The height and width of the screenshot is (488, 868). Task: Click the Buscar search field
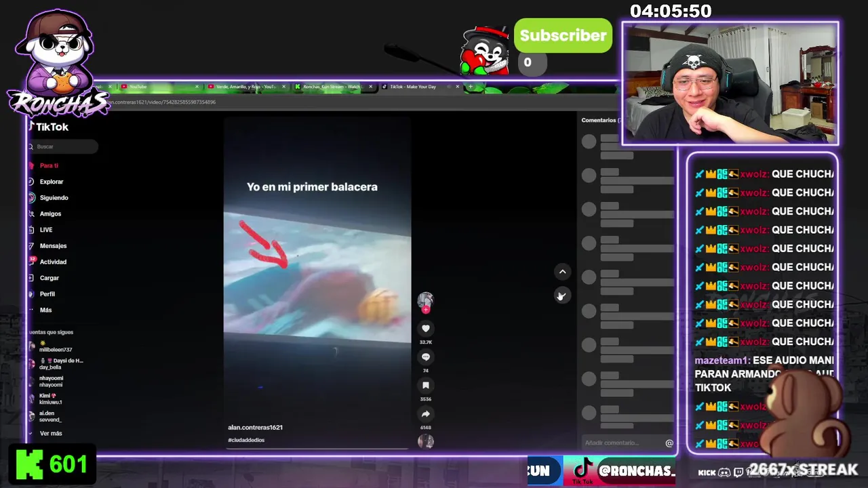click(x=63, y=146)
